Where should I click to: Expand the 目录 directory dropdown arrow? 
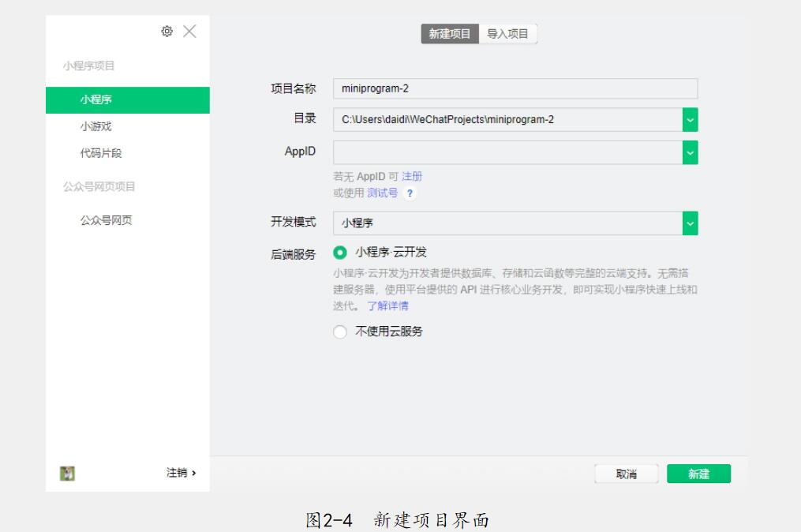(691, 119)
